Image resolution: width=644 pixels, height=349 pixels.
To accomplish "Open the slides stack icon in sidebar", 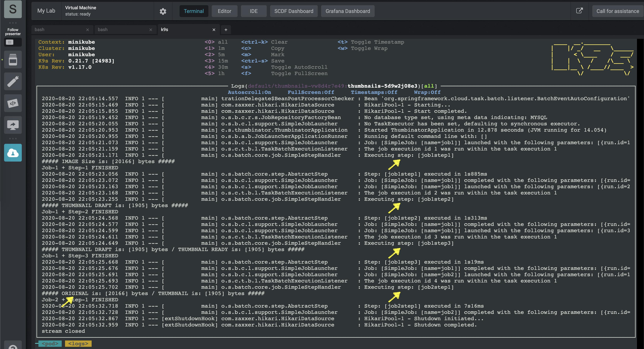I will click(x=13, y=60).
